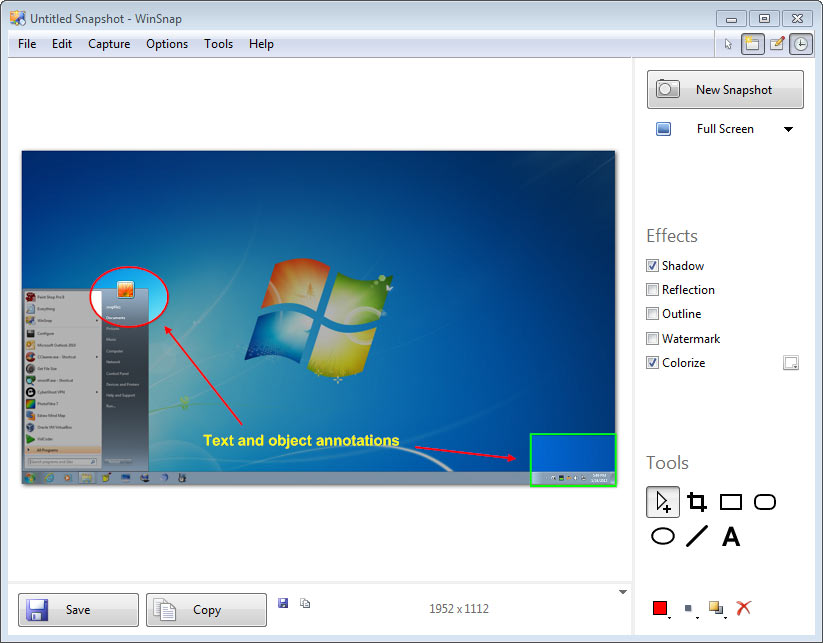Select the Line tool
Viewport: 823px width, 643px height.
tap(697, 536)
